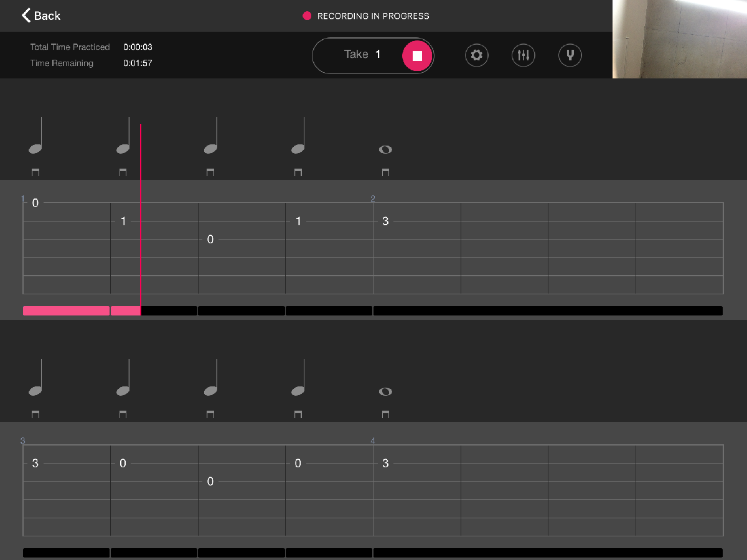The width and height of the screenshot is (747, 560).
Task: Click fret 3 at start of measure 3
Action: tap(35, 463)
